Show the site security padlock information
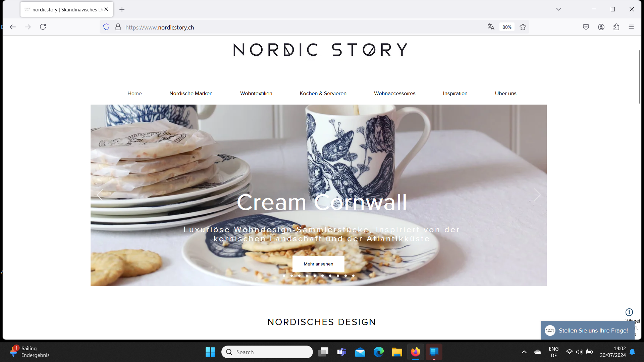644x362 pixels. click(118, 27)
